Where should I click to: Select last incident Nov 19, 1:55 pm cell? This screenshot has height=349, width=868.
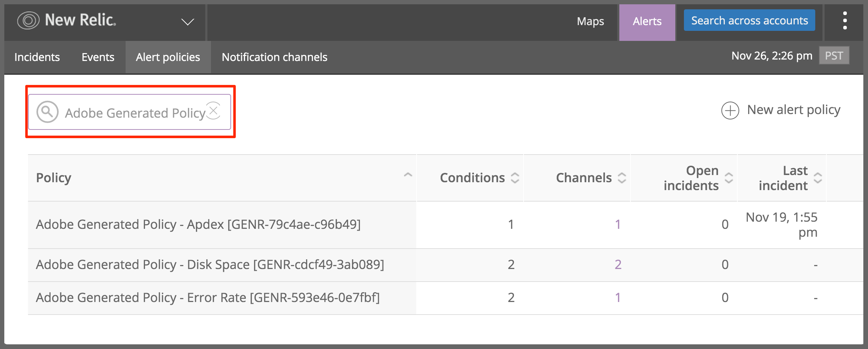(x=782, y=225)
